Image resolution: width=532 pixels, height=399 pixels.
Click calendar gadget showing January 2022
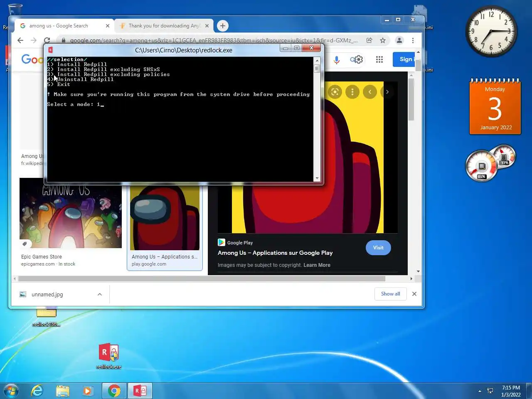click(495, 106)
